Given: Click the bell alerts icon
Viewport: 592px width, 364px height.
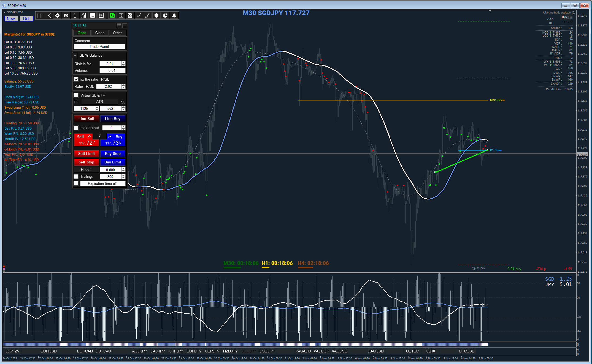Looking at the screenshot, I should (174, 16).
